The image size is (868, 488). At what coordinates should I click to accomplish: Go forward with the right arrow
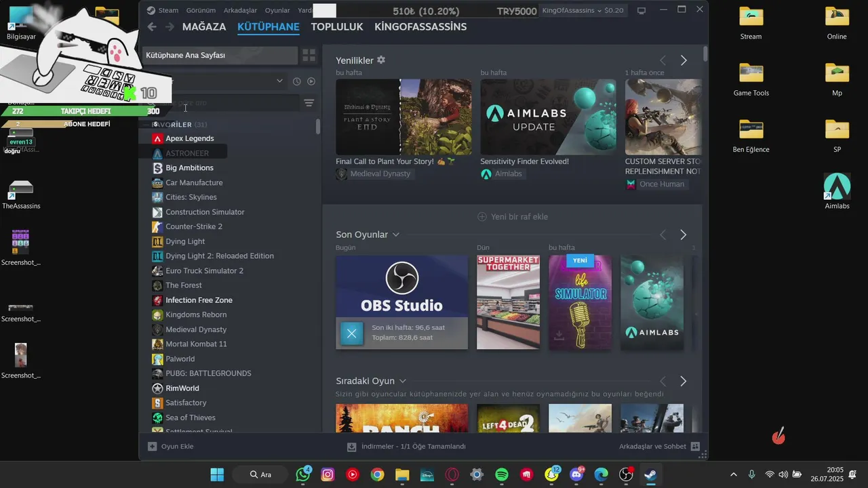click(169, 26)
